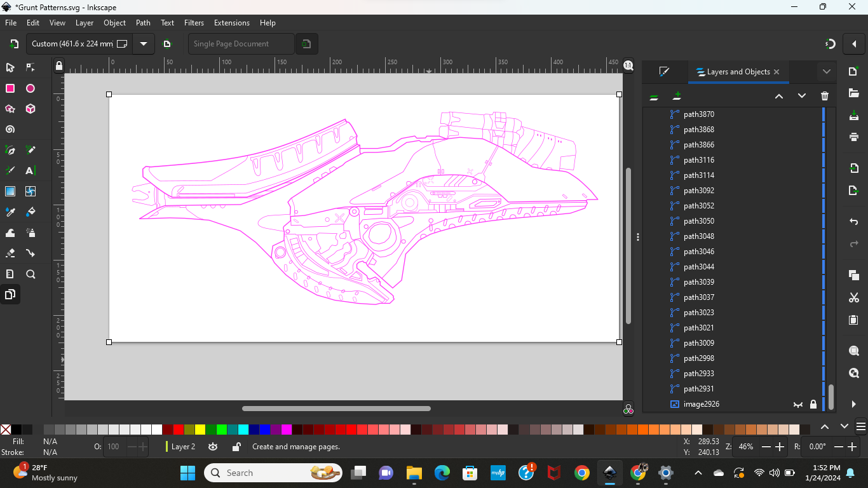Select the Spray tool
868x488 pixels.
(31, 233)
